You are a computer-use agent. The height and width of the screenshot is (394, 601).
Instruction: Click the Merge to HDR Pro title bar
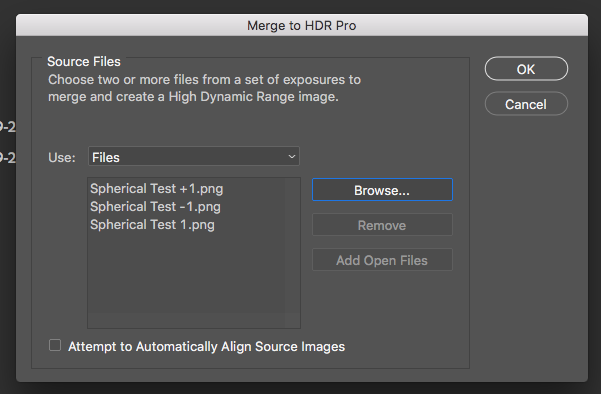[302, 25]
